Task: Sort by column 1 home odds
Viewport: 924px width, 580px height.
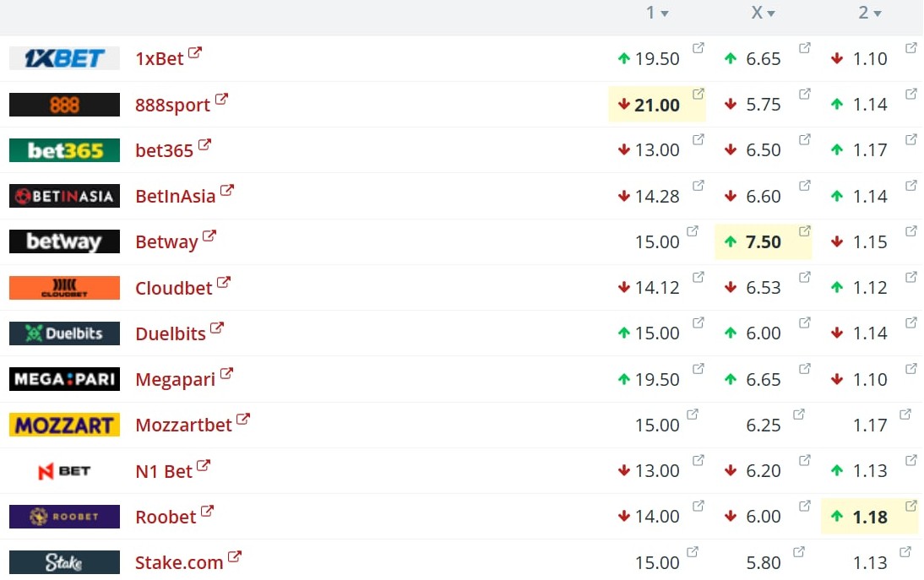Action: click(x=656, y=13)
